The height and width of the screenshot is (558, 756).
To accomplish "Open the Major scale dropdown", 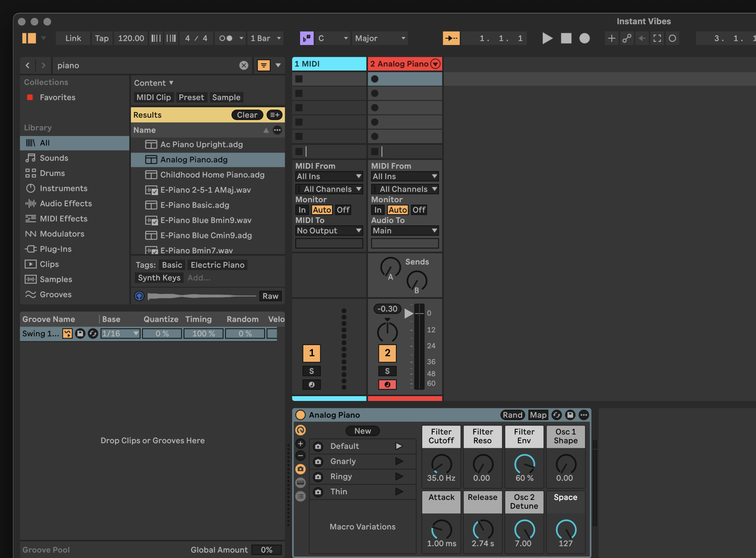I will pyautogui.click(x=380, y=38).
